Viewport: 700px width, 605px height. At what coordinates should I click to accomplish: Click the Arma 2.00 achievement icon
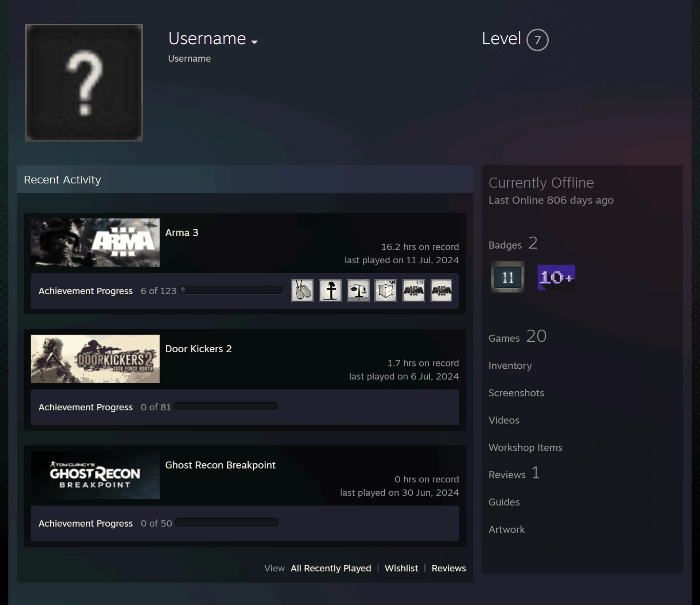(x=413, y=291)
